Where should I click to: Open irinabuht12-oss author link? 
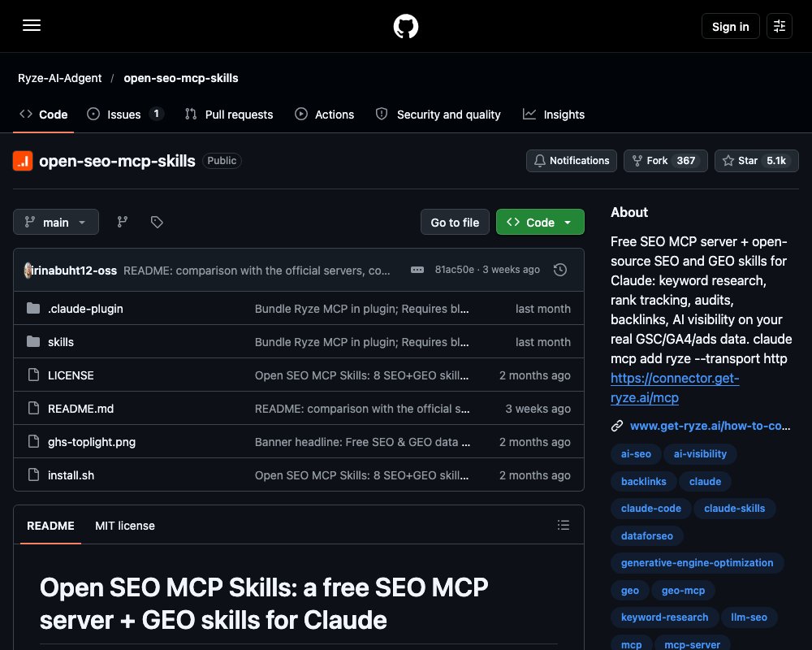74,270
